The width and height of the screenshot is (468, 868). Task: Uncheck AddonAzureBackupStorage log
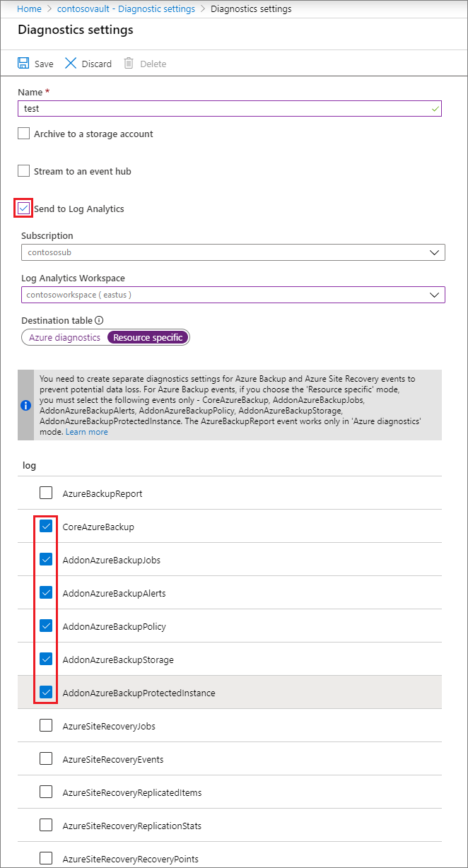point(46,659)
